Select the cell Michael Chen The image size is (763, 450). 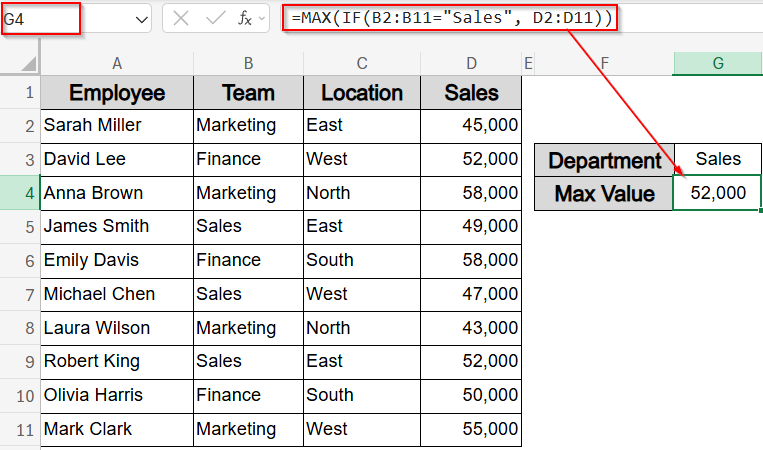tap(117, 294)
